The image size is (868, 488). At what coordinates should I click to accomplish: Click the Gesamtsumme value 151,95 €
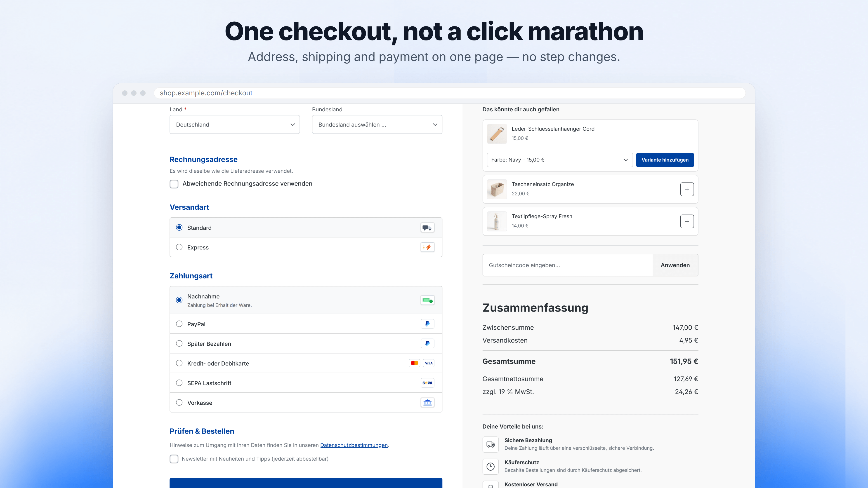[x=684, y=361]
